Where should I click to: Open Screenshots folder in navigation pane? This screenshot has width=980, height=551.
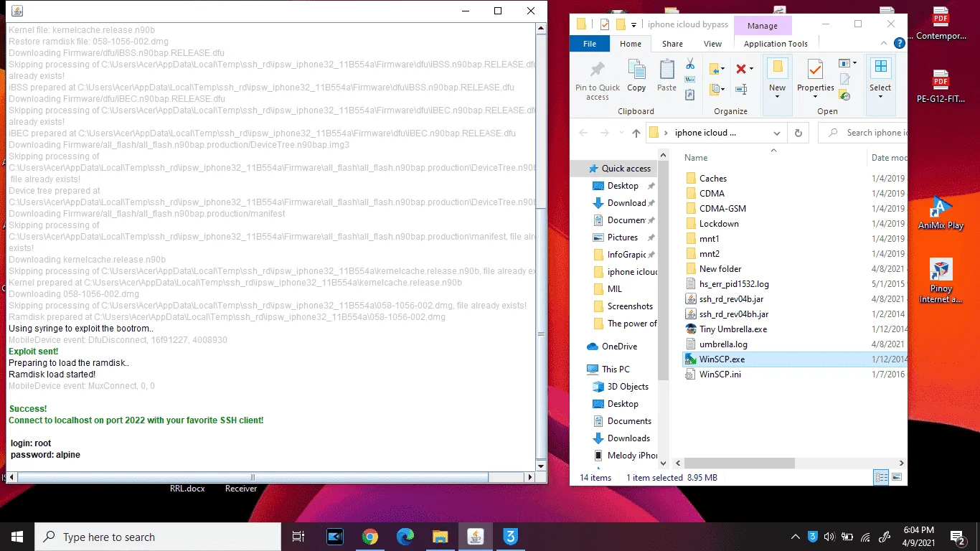(623, 306)
